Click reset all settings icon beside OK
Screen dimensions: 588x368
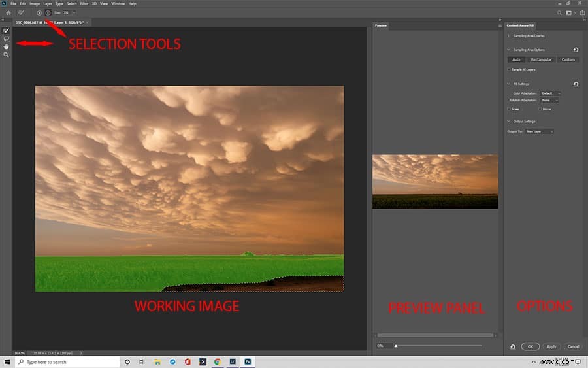(x=513, y=346)
